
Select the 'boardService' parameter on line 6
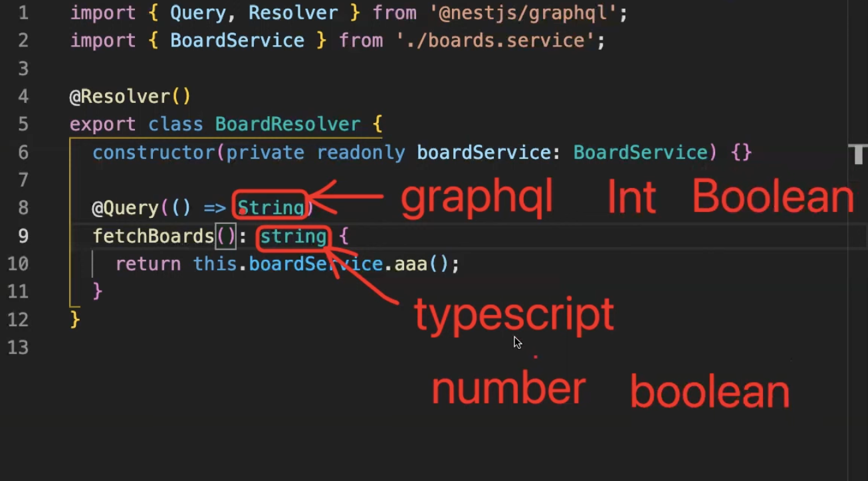(x=484, y=152)
